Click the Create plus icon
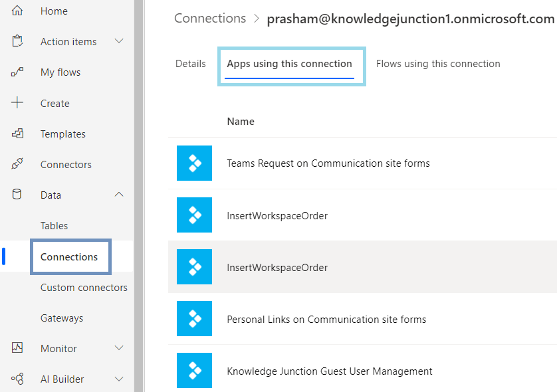Screen dimensions: 557x392 coord(18,103)
